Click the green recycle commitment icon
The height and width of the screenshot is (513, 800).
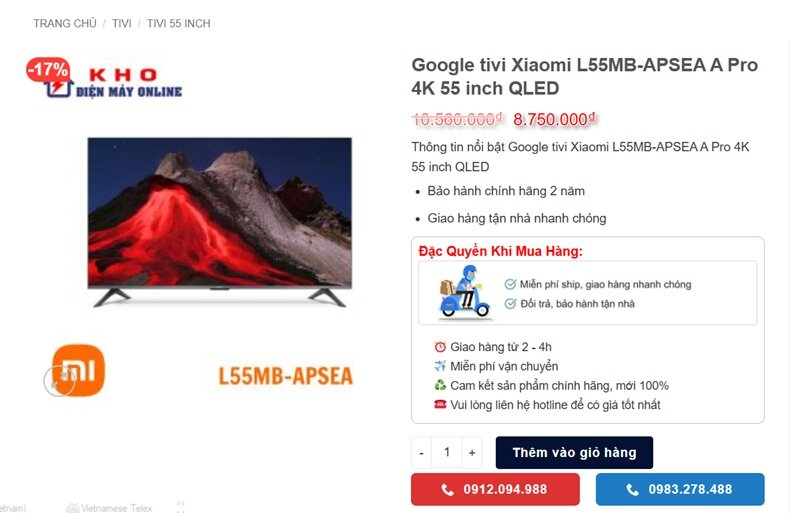coord(440,385)
